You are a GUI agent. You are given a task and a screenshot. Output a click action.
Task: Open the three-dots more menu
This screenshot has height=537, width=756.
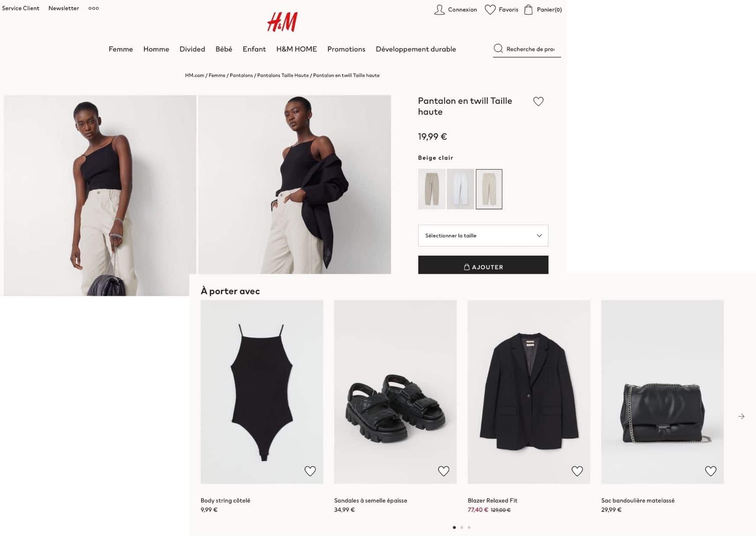[93, 8]
